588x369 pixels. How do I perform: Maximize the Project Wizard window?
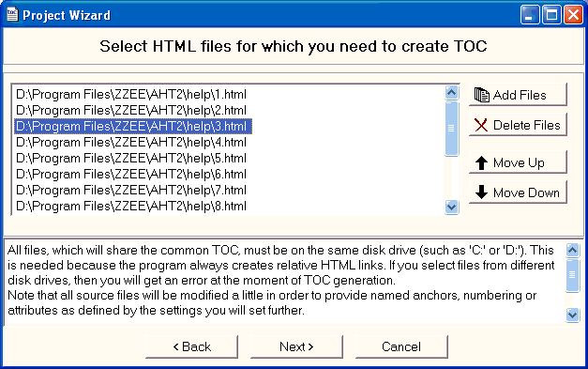click(551, 15)
